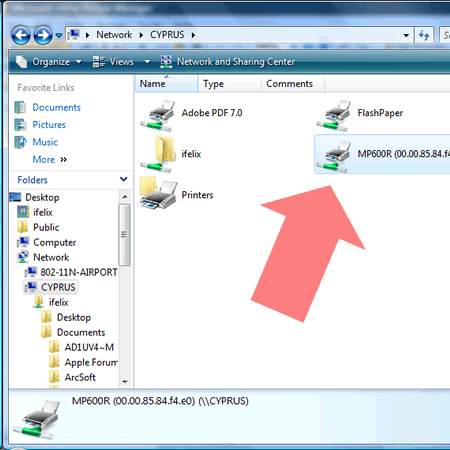The height and width of the screenshot is (450, 450).
Task: Open the Organize menu
Action: [49, 62]
